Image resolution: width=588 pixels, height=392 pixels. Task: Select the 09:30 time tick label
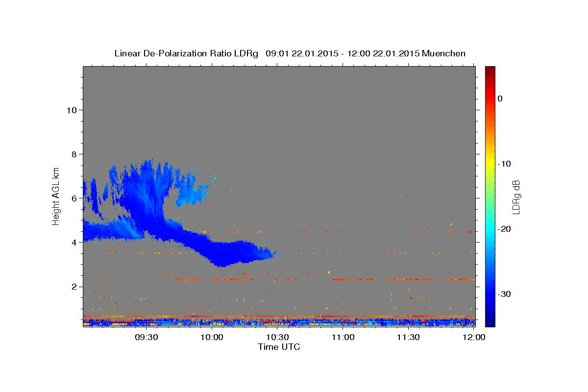(x=147, y=337)
